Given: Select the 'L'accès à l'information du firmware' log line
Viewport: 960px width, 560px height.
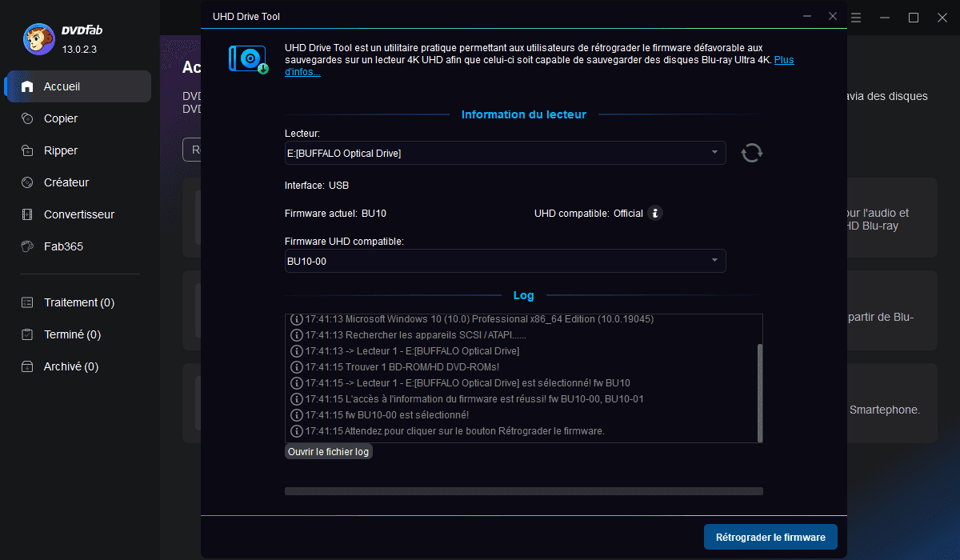Looking at the screenshot, I should (x=467, y=399).
